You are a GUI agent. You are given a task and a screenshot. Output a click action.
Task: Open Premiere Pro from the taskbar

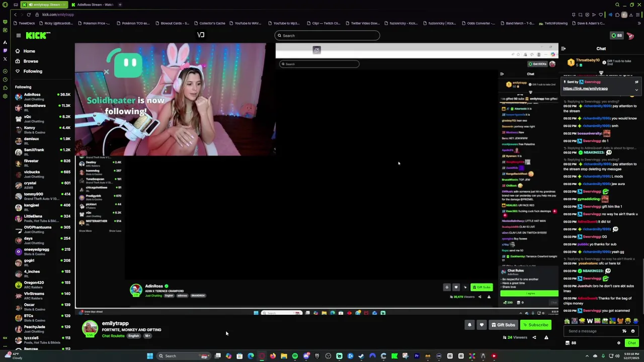pos(417,356)
